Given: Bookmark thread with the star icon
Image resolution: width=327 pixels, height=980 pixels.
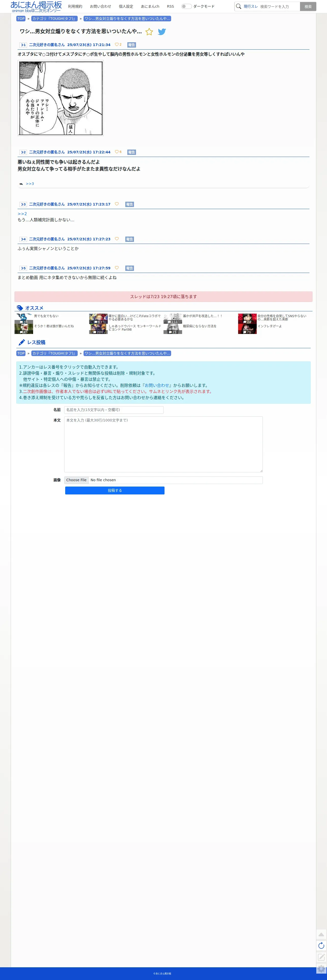Looking at the screenshot, I should pos(149,32).
